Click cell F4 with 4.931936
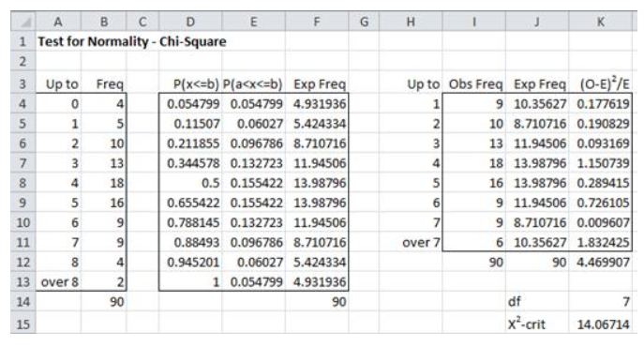 [317, 103]
